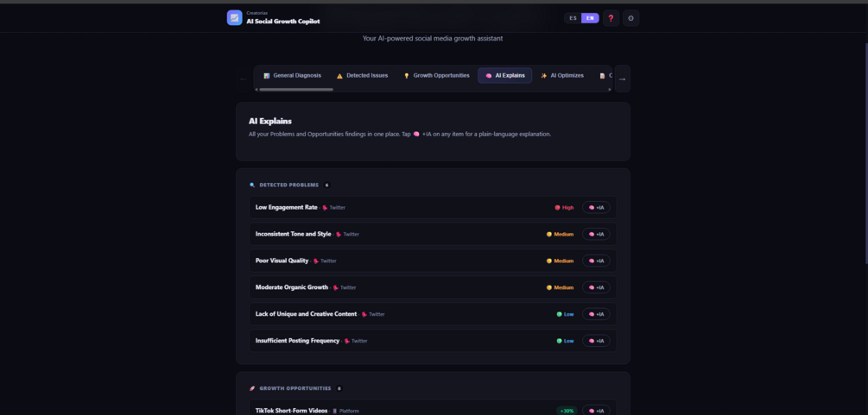Click +IA brain button for Low Engagement Rate
This screenshot has width=868, height=415.
pyautogui.click(x=596, y=207)
